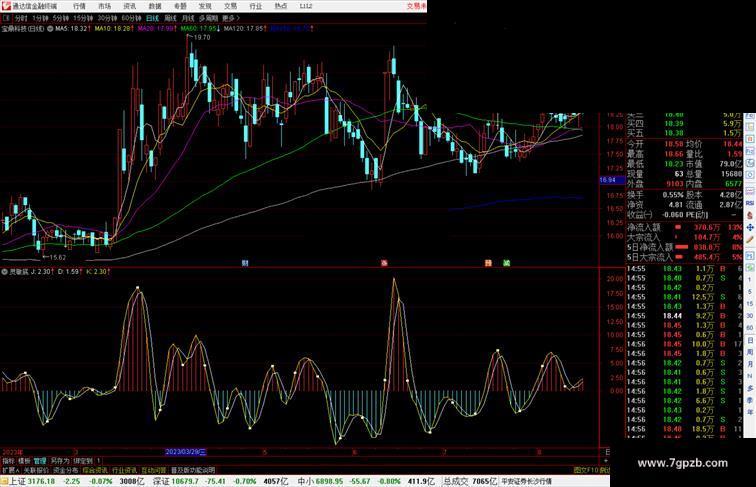Screen dimensions: 756x487
Task: Click the 5日大宗流入 row
Action: (x=684, y=257)
